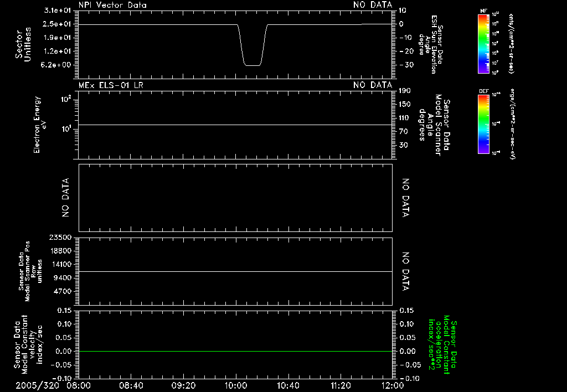Select the green 'Model Constant acceleration' label

[442, 344]
